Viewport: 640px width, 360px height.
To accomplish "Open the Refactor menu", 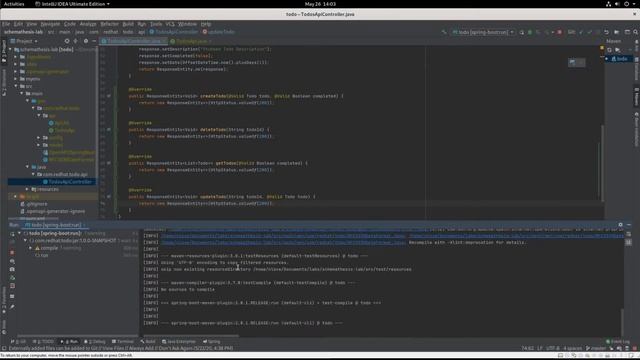I will [x=109, y=24].
